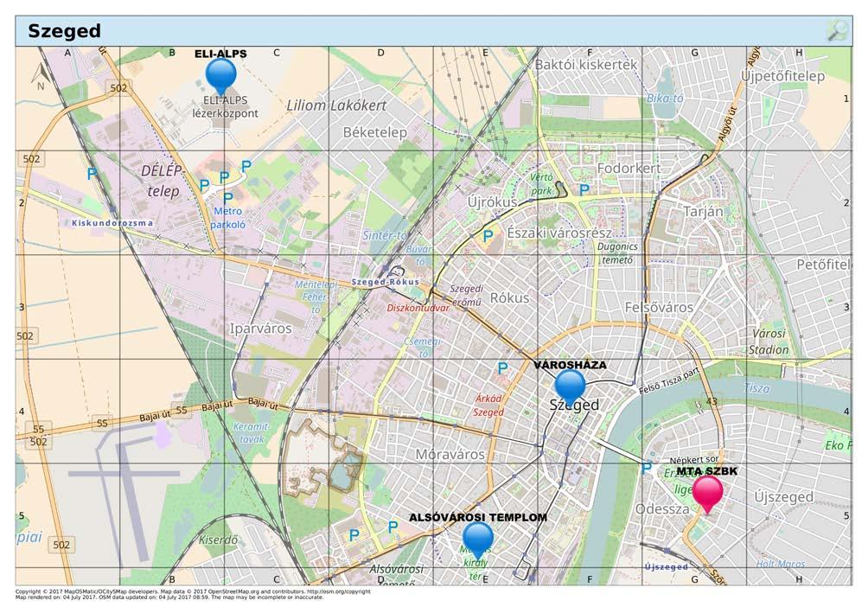This screenshot has width=868, height=613.
Task: Click the parking P icon left of Északi városrész
Action: 488,236
